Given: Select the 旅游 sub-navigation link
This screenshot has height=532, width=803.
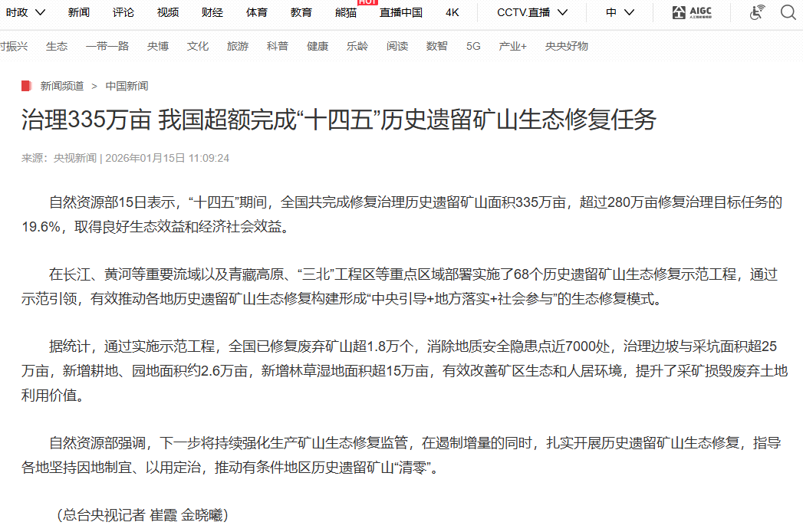Looking at the screenshot, I should point(238,46).
